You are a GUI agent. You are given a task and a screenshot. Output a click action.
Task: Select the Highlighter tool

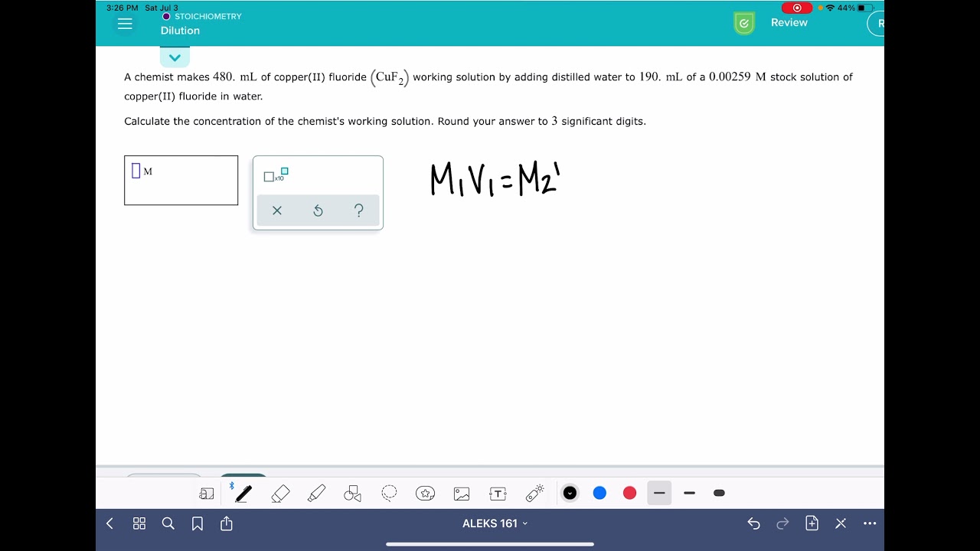316,494
